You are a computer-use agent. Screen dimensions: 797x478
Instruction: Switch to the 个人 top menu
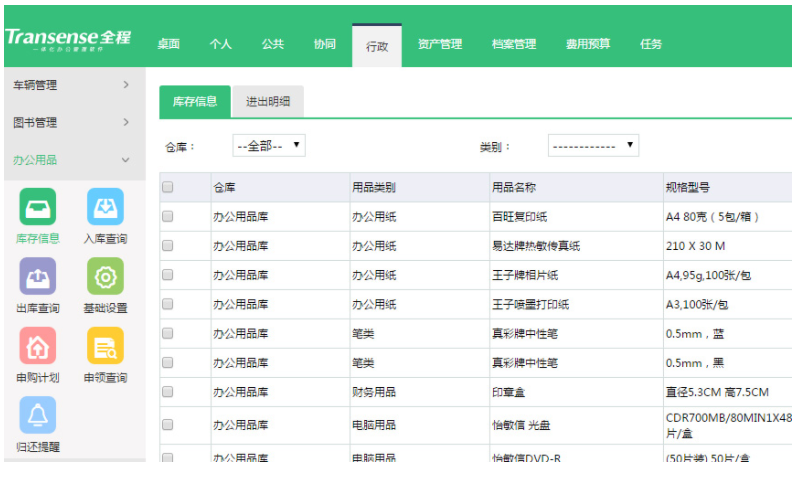pyautogui.click(x=221, y=44)
